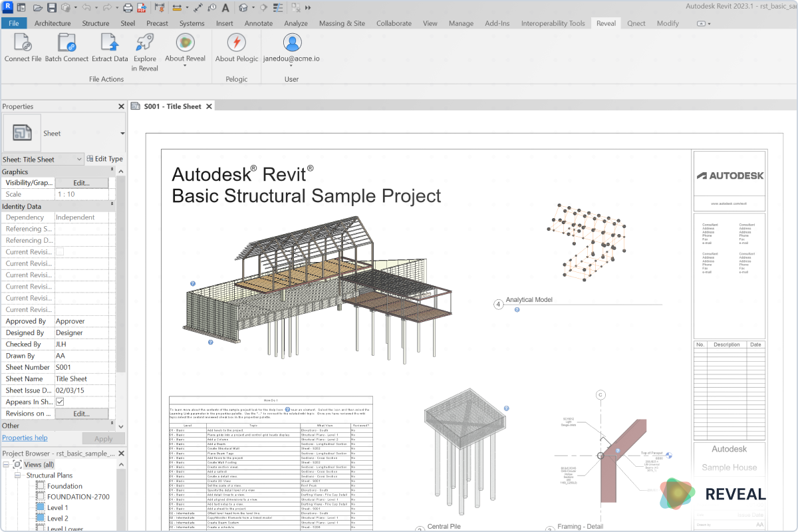This screenshot has height=532, width=798.
Task: Toggle the Thin Lines icon
Action: pyautogui.click(x=278, y=8)
